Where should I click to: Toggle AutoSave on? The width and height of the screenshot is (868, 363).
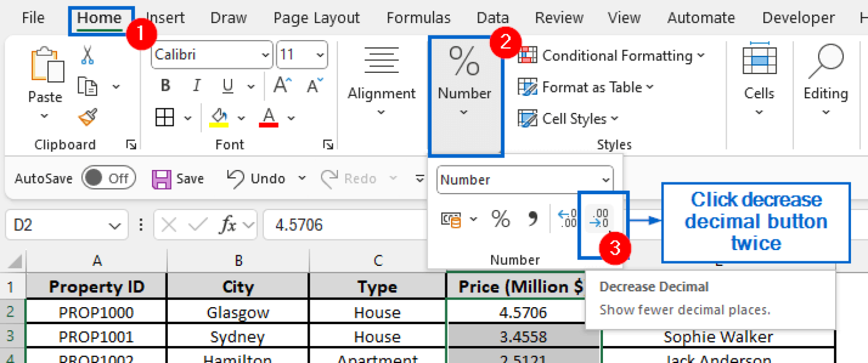coord(109,178)
